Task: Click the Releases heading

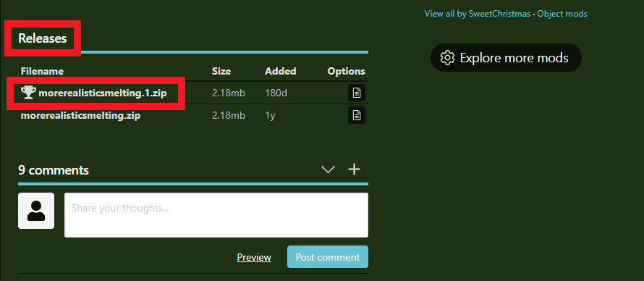Action: point(42,38)
